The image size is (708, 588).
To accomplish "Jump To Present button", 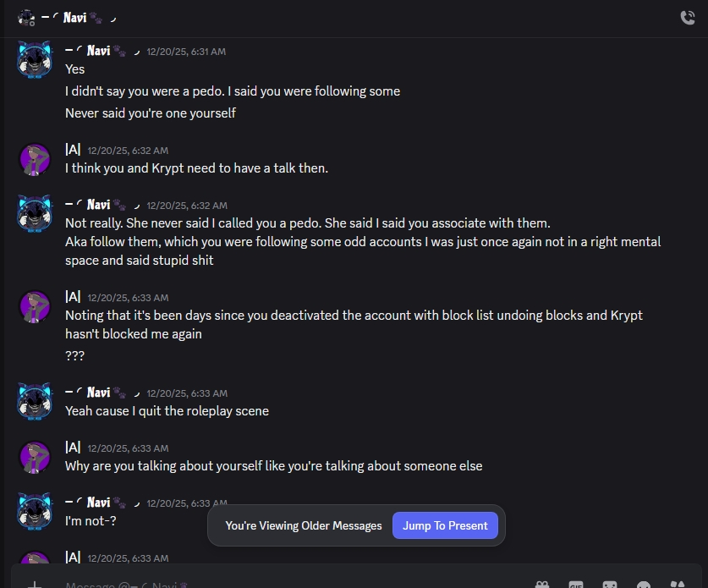I will [x=445, y=525].
